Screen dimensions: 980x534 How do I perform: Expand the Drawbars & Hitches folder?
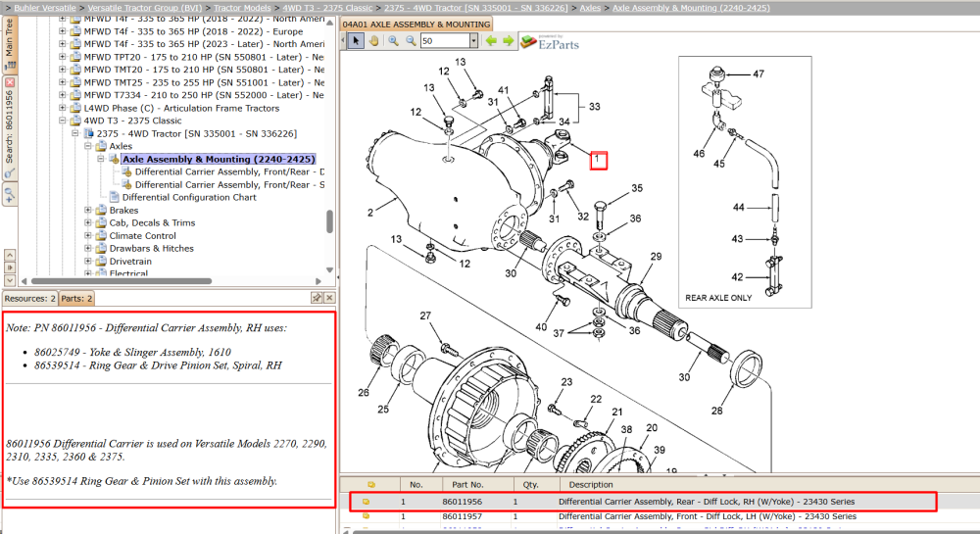coord(88,249)
